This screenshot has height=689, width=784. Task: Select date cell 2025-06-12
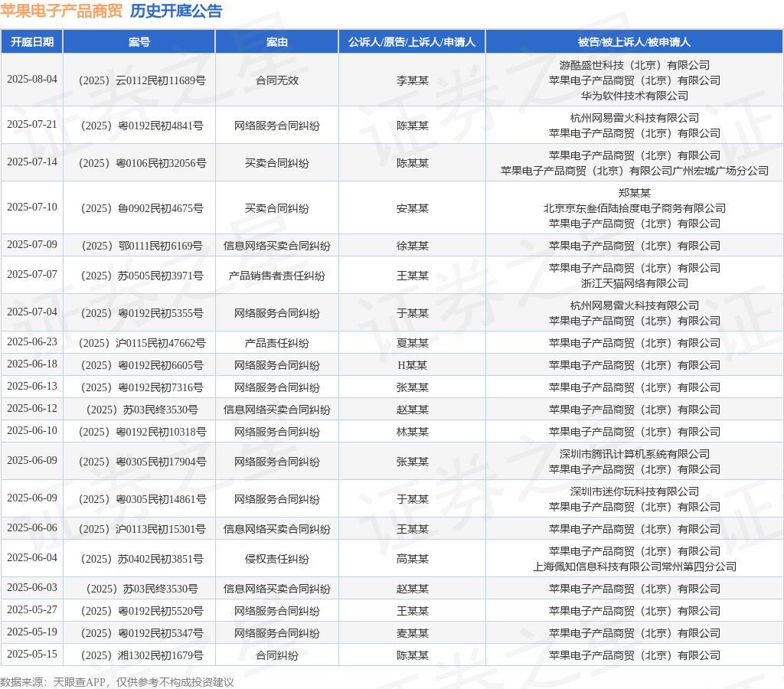[x=32, y=409]
